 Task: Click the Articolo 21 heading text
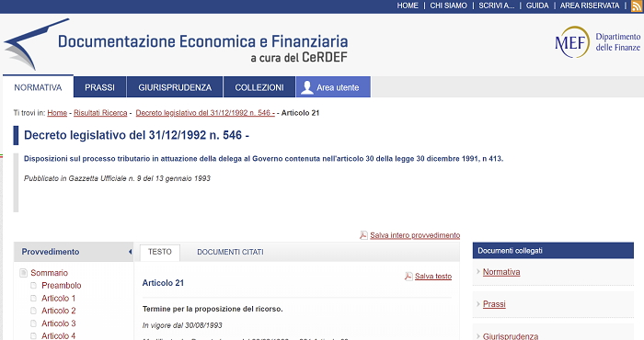point(163,283)
